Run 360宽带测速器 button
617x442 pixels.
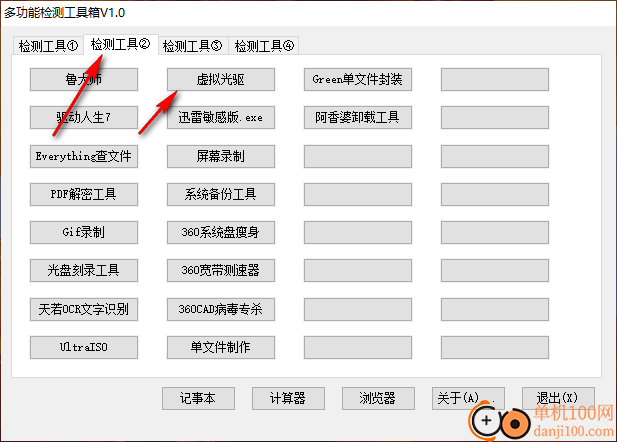[221, 270]
